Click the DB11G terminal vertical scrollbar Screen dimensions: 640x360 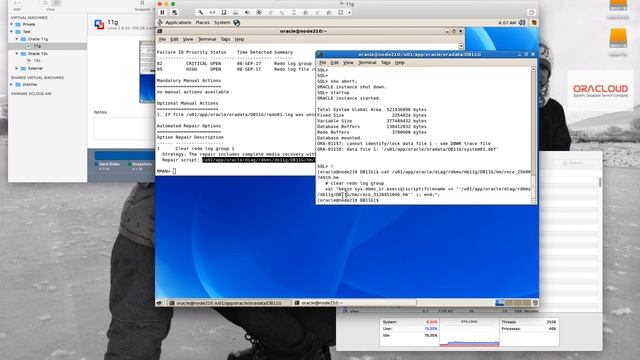click(533, 135)
